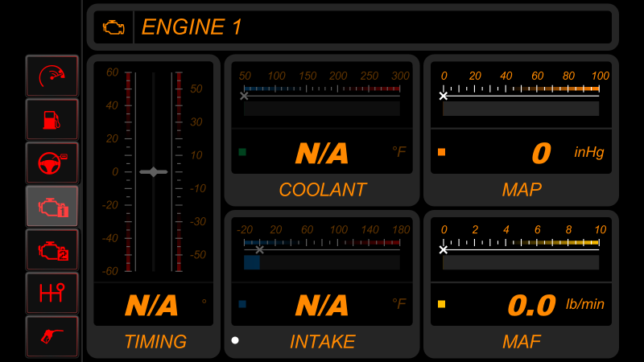The height and width of the screenshot is (362, 644).
Task: Click the inHg unit label
Action: point(589,152)
